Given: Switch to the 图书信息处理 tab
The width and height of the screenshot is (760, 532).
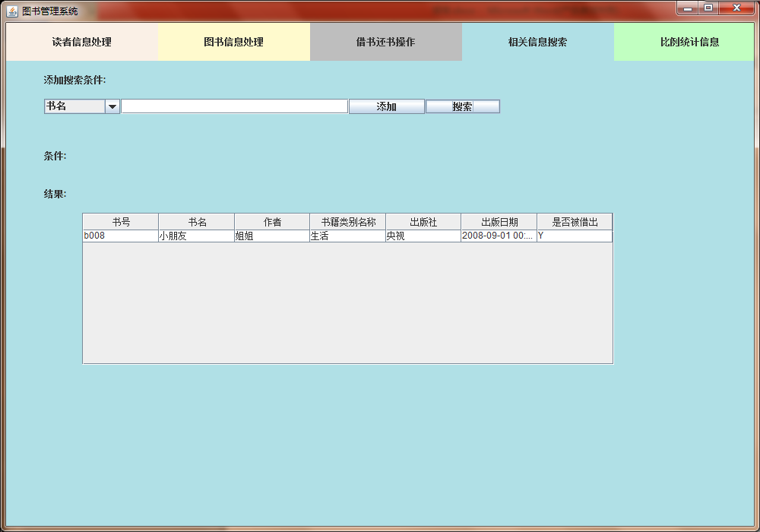Looking at the screenshot, I should (234, 42).
